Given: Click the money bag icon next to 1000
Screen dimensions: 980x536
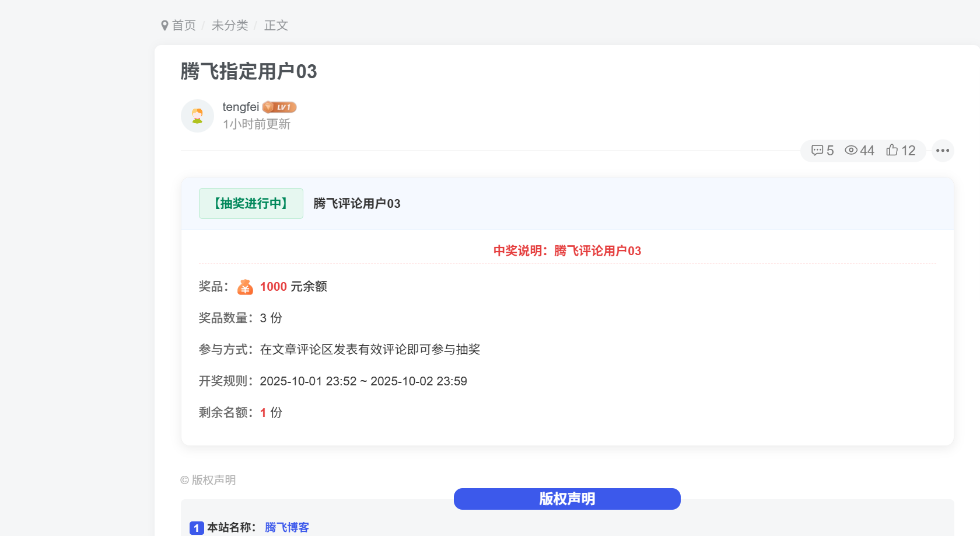Looking at the screenshot, I should coord(245,287).
